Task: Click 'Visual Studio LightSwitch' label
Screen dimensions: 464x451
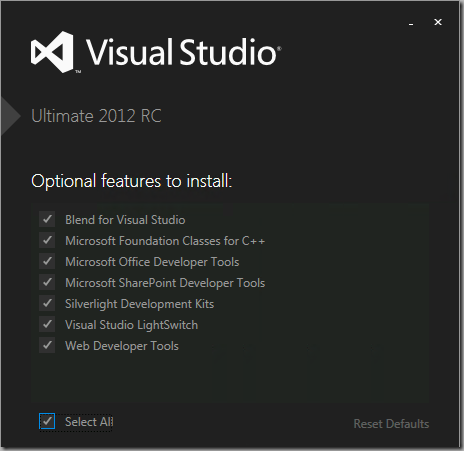Action: tap(131, 325)
